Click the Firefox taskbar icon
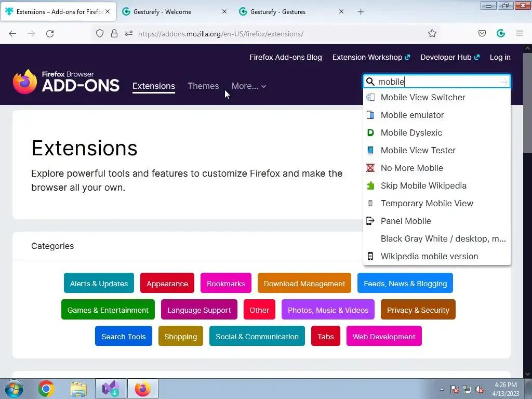 143,389
